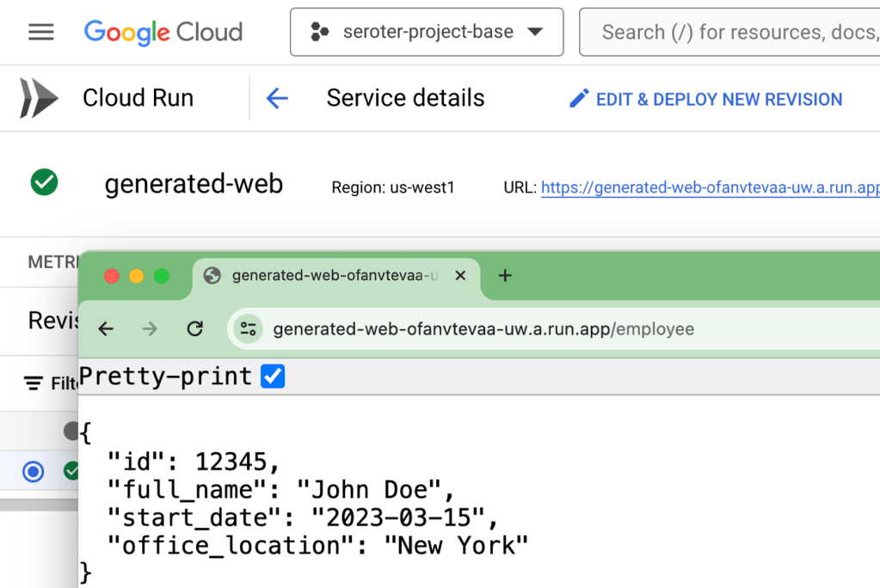The width and height of the screenshot is (880, 588).
Task: Open the hamburger navigation menu
Action: coord(40,33)
